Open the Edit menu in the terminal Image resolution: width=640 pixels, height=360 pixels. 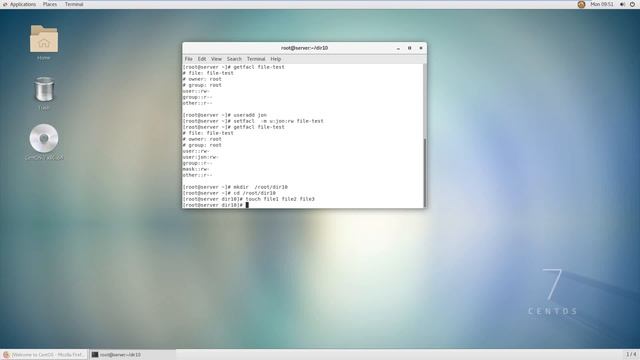[202, 59]
